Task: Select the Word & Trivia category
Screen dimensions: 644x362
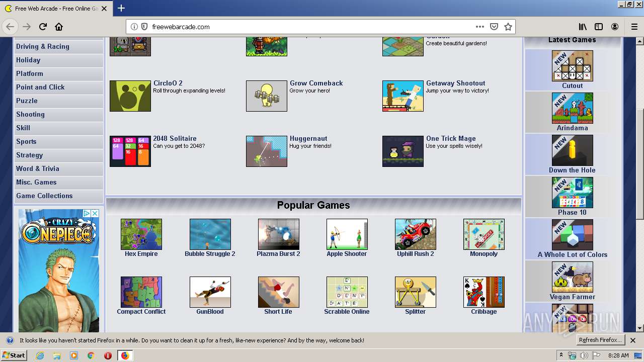Action: point(58,169)
